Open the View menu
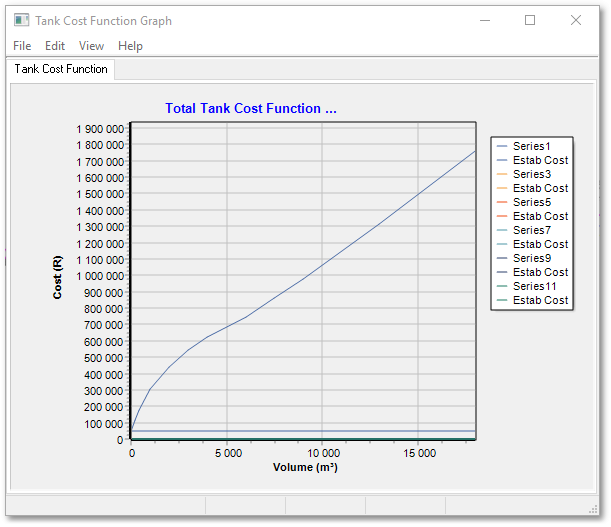This screenshot has width=611, height=527. coord(91,46)
